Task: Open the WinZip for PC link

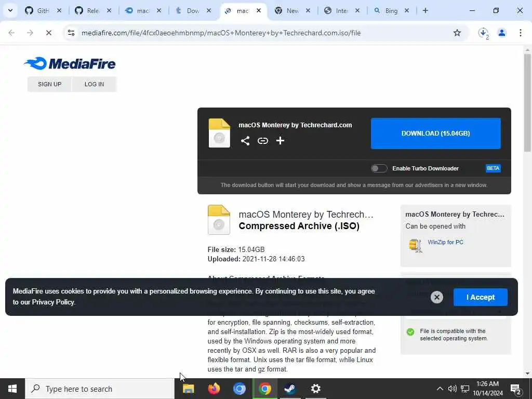Action: coord(445,242)
